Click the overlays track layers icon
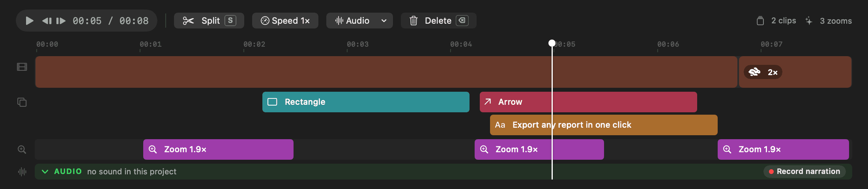This screenshot has width=868, height=189. click(22, 102)
